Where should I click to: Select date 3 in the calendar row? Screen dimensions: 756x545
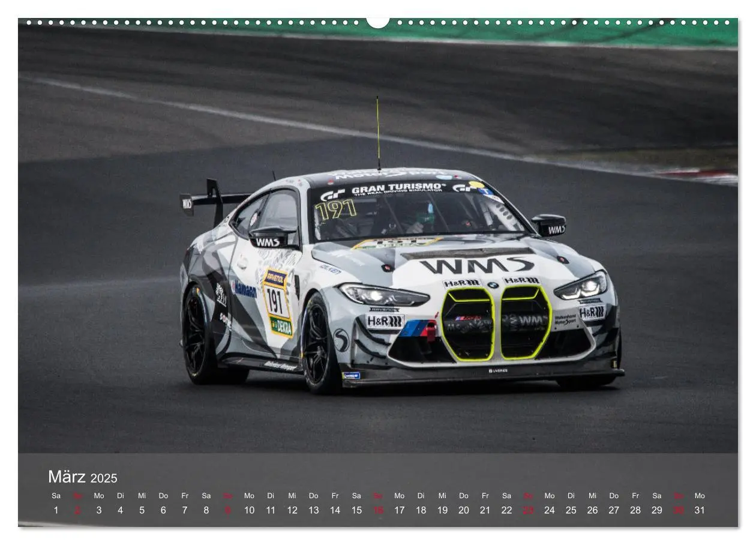[99, 510]
